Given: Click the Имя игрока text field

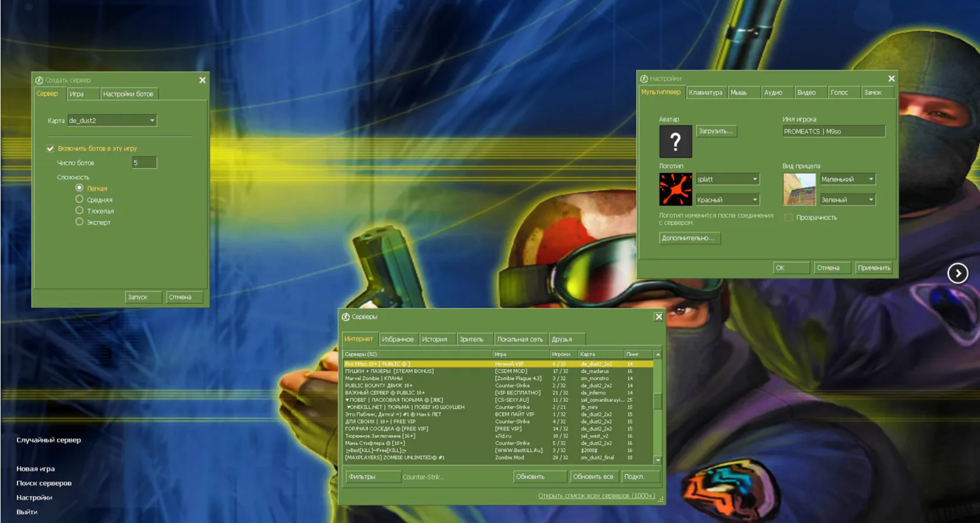Looking at the screenshot, I should tap(833, 132).
